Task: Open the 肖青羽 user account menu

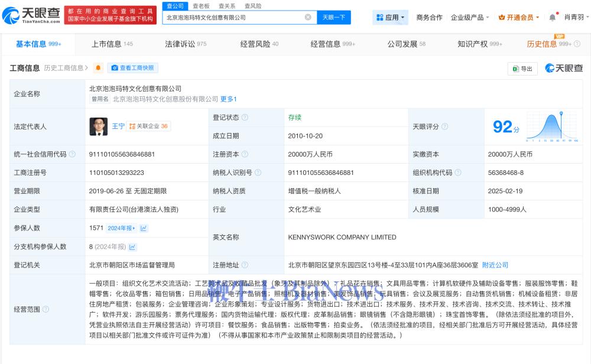Action: [577, 17]
